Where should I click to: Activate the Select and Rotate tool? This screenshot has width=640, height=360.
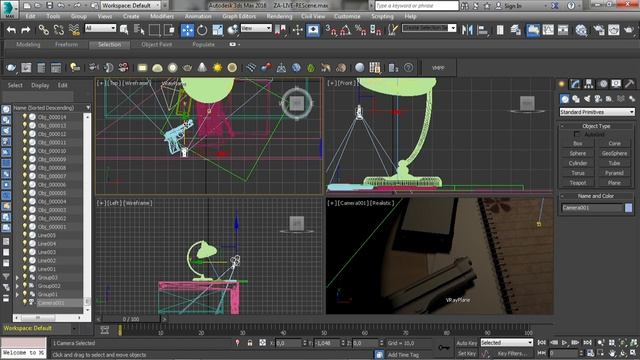(x=202, y=30)
